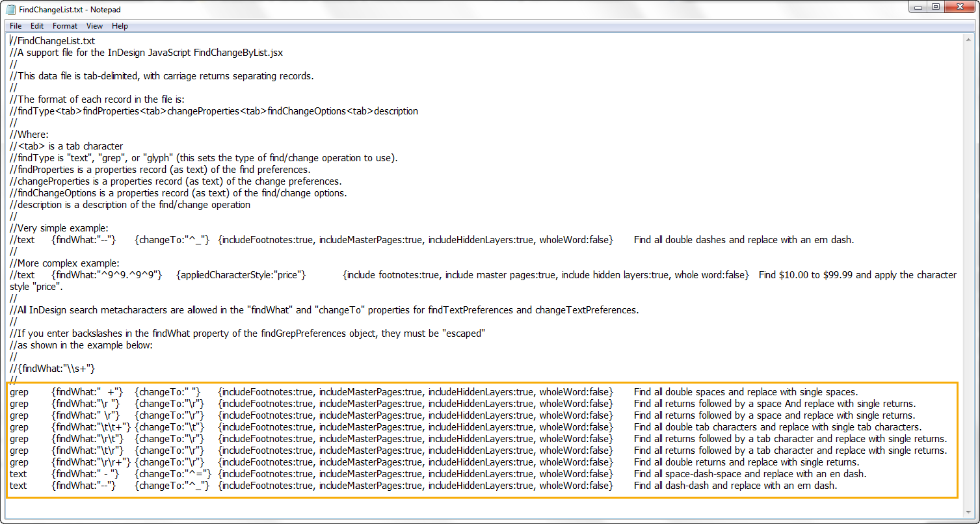Open the View menu
The width and height of the screenshot is (980, 524).
pyautogui.click(x=94, y=26)
